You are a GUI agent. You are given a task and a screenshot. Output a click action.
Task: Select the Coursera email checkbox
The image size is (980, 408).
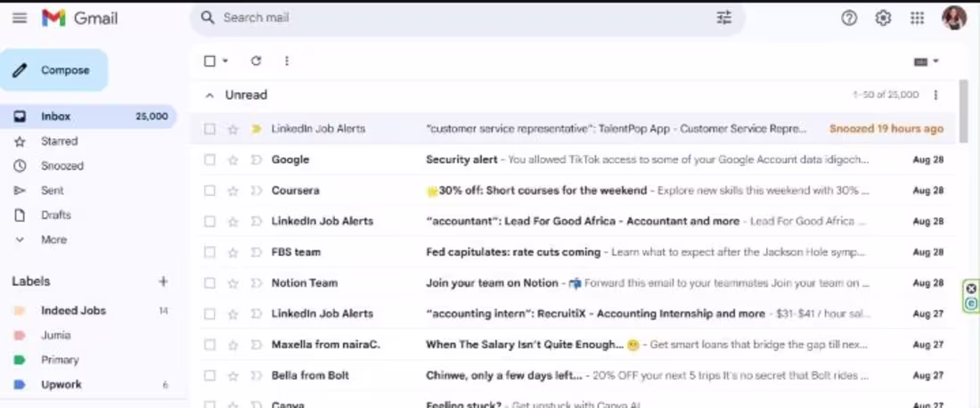pyautogui.click(x=210, y=191)
